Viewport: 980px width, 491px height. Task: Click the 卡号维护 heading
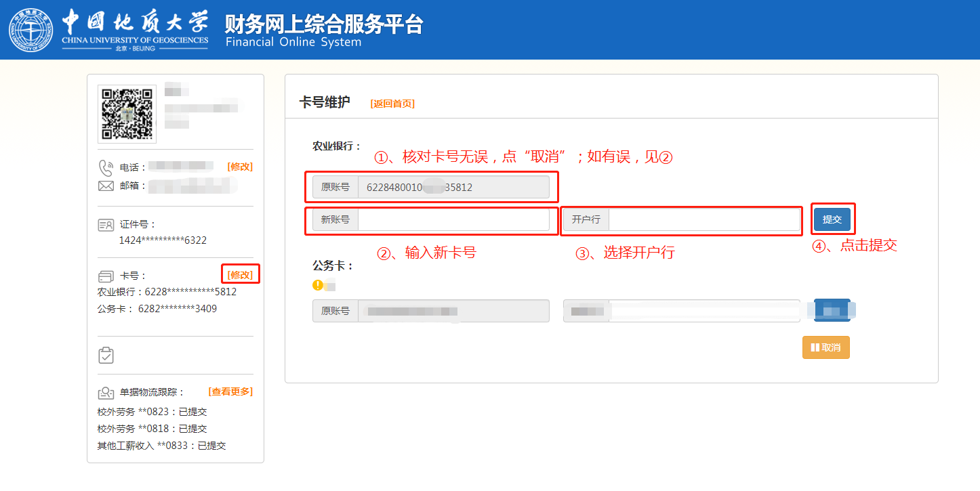325,102
